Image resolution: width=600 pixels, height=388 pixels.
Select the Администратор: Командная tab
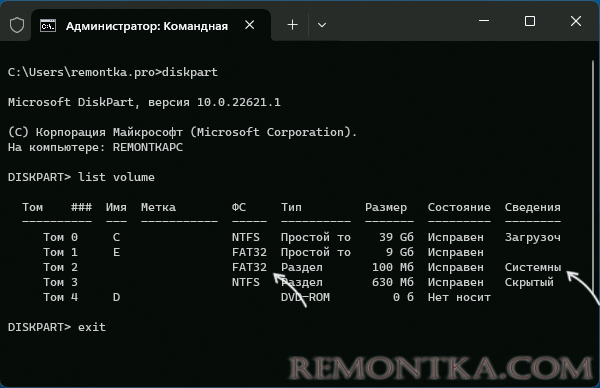point(151,25)
